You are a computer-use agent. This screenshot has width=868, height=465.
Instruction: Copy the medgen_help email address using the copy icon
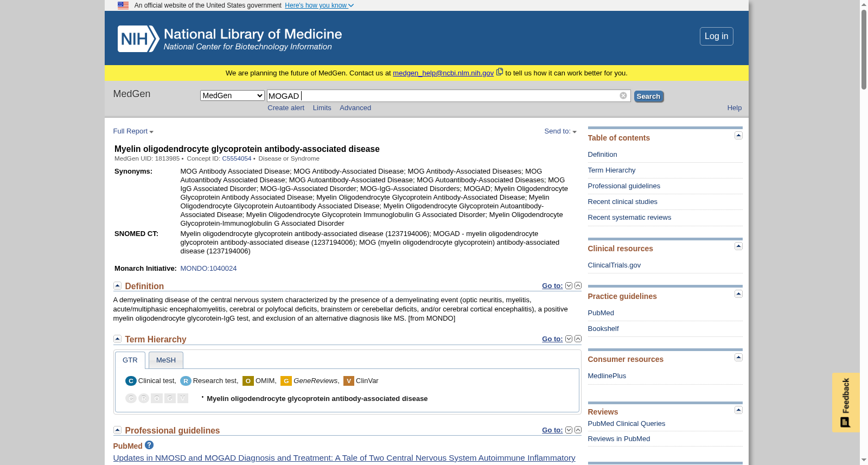coord(500,72)
